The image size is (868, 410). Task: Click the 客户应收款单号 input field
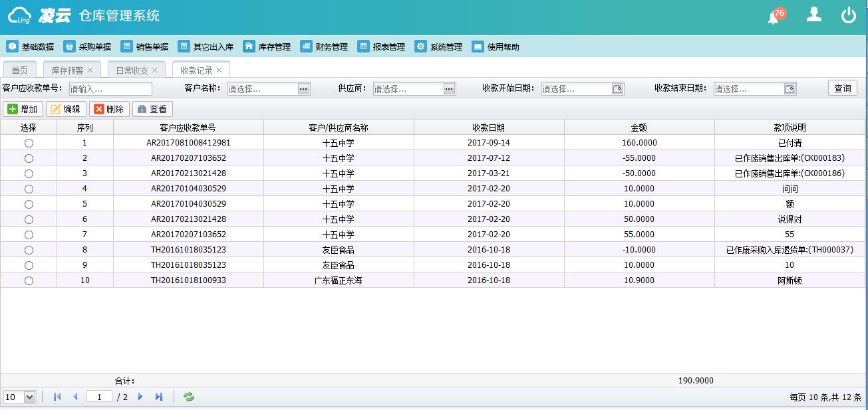(x=110, y=89)
